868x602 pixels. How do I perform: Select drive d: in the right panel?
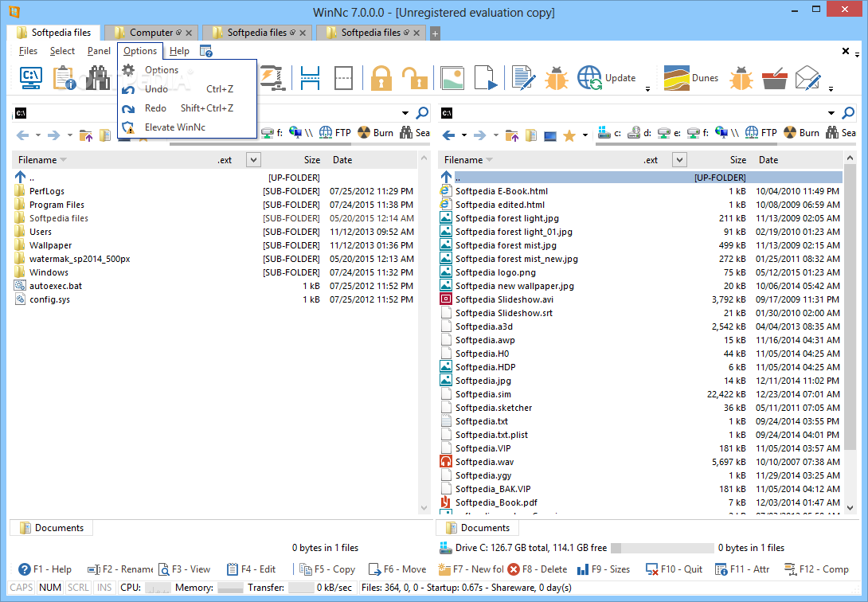tap(639, 133)
